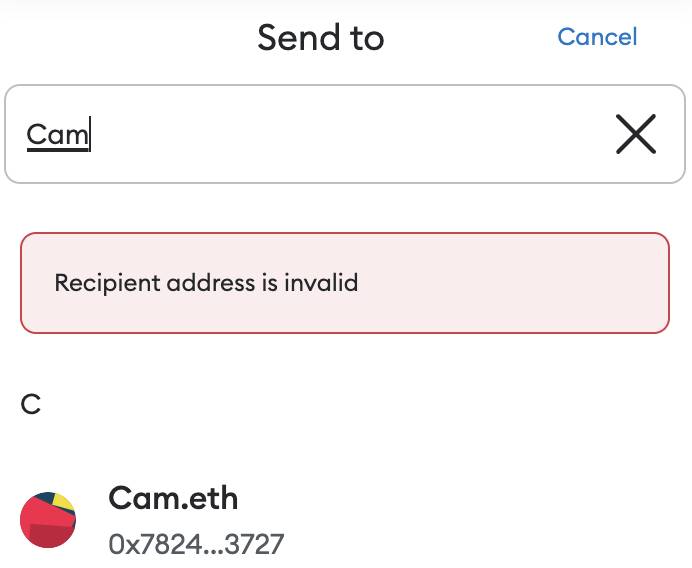The height and width of the screenshot is (568, 692).
Task: Clear the recipient field with the X icon
Action: pos(636,134)
